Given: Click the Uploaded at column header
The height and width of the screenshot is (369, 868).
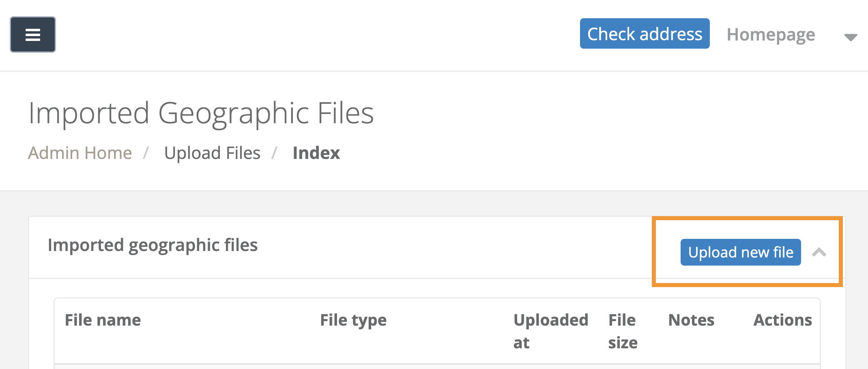Looking at the screenshot, I should click(x=550, y=331).
